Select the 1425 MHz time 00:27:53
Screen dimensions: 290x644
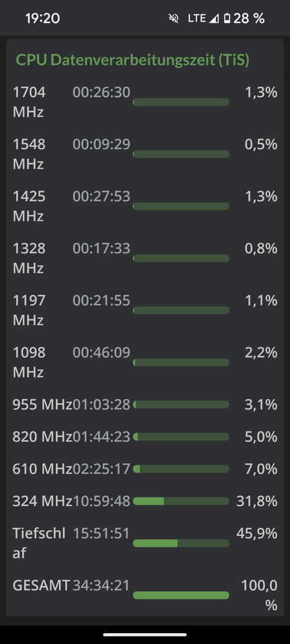101,196
